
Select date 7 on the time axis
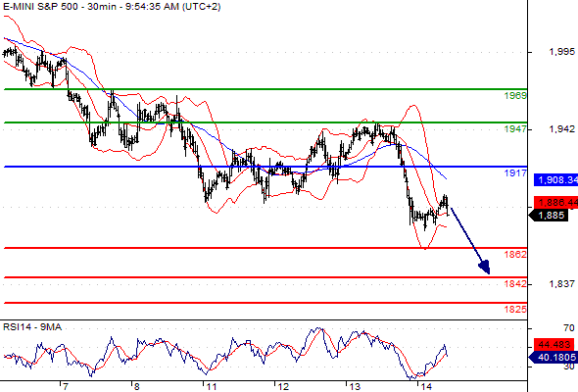point(65,387)
